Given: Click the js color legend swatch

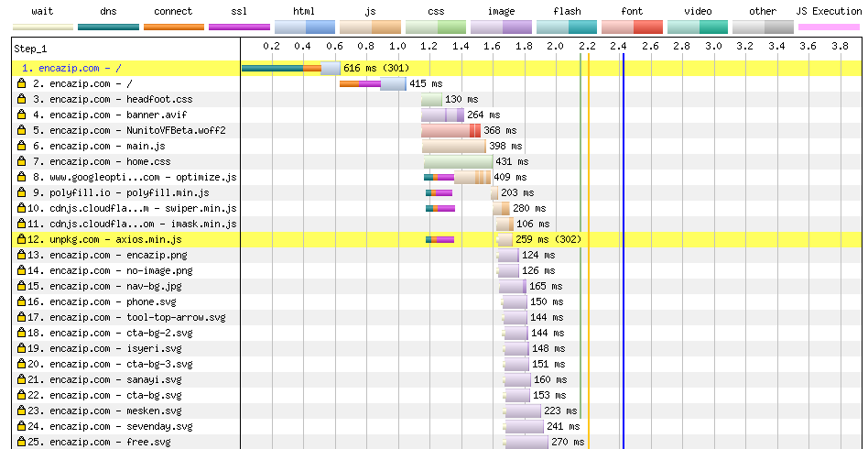Looking at the screenshot, I should tap(370, 27).
